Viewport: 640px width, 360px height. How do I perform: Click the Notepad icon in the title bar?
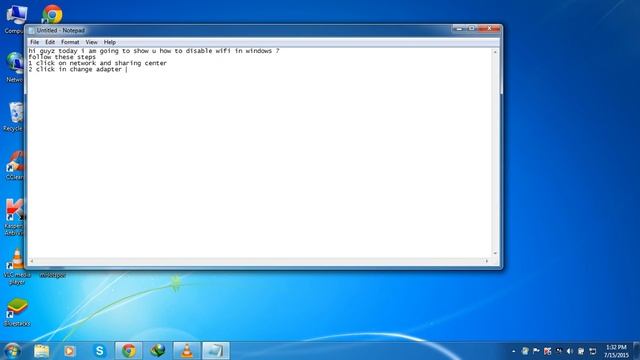coord(31,31)
